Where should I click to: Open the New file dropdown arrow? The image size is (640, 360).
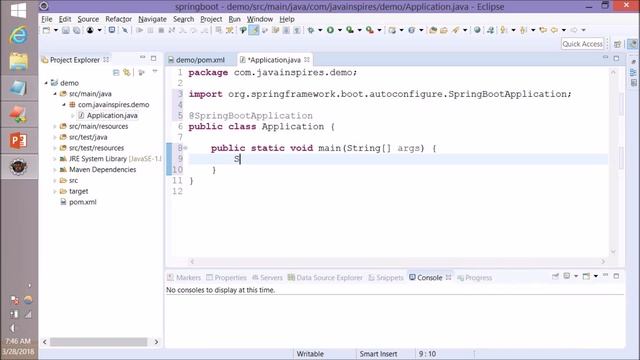coord(56,30)
